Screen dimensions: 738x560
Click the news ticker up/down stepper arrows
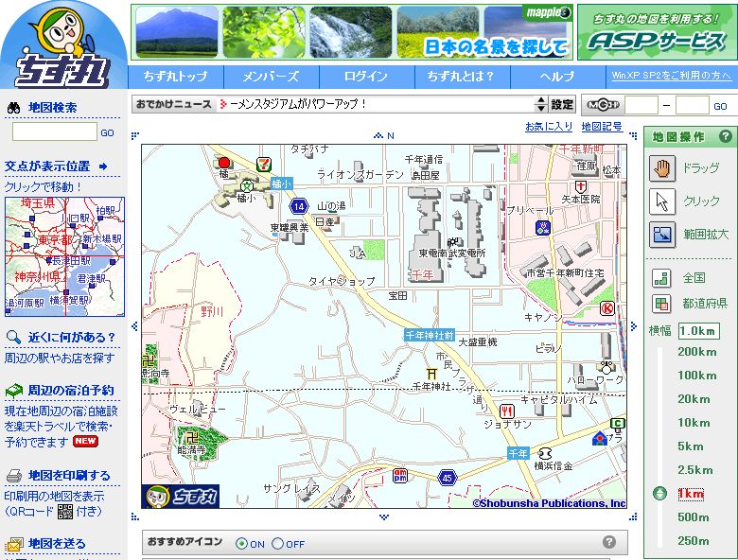[x=541, y=104]
